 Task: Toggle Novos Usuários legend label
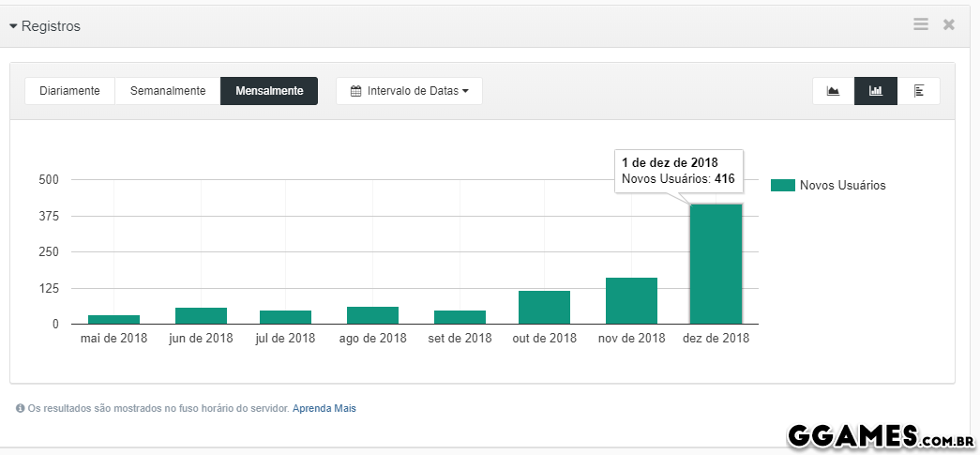(842, 186)
